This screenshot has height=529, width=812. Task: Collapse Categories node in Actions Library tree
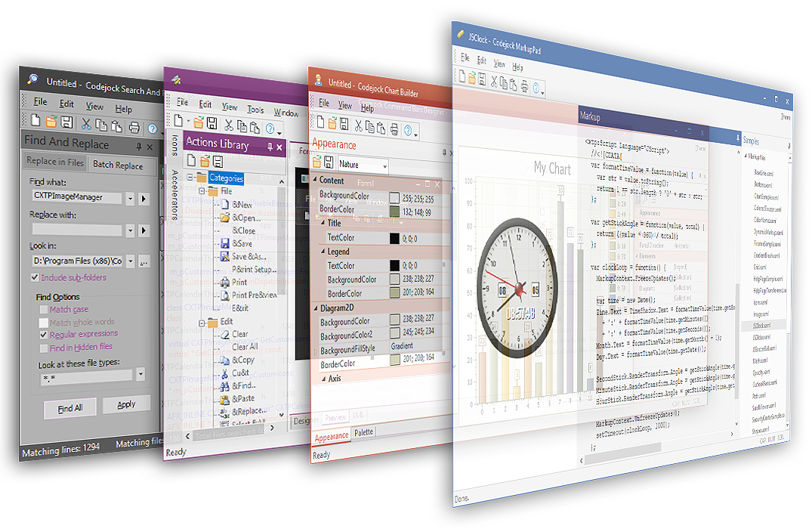(190, 177)
